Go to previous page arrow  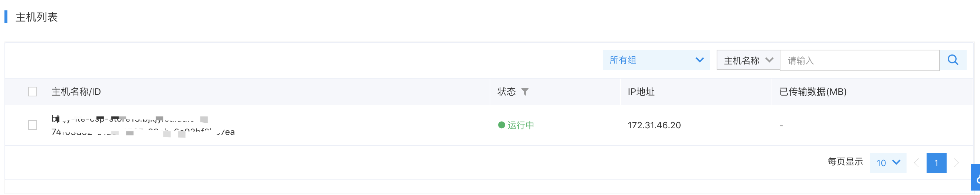(x=917, y=163)
